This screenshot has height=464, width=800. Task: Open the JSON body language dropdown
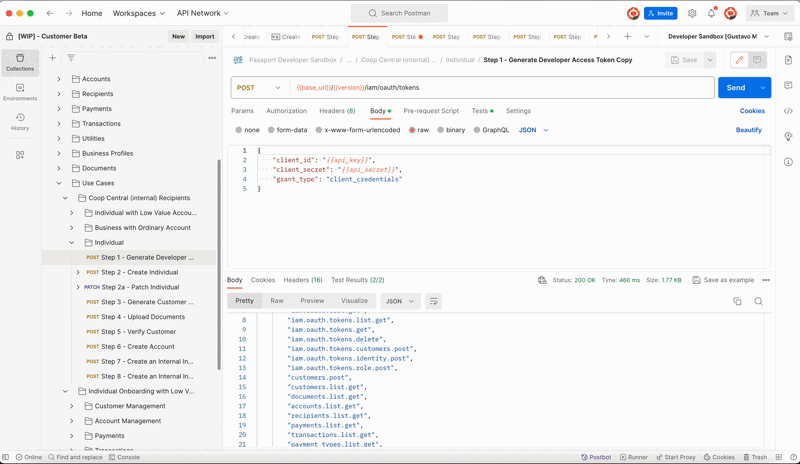click(534, 130)
